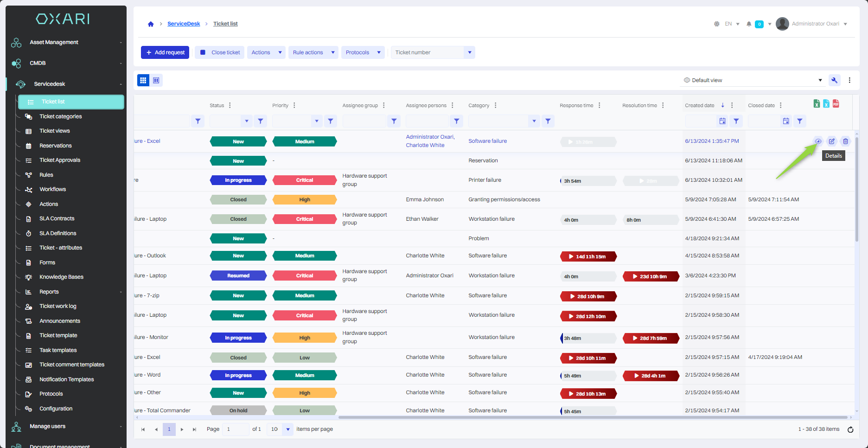
Task: Export ticket list to PDF
Action: (x=836, y=103)
